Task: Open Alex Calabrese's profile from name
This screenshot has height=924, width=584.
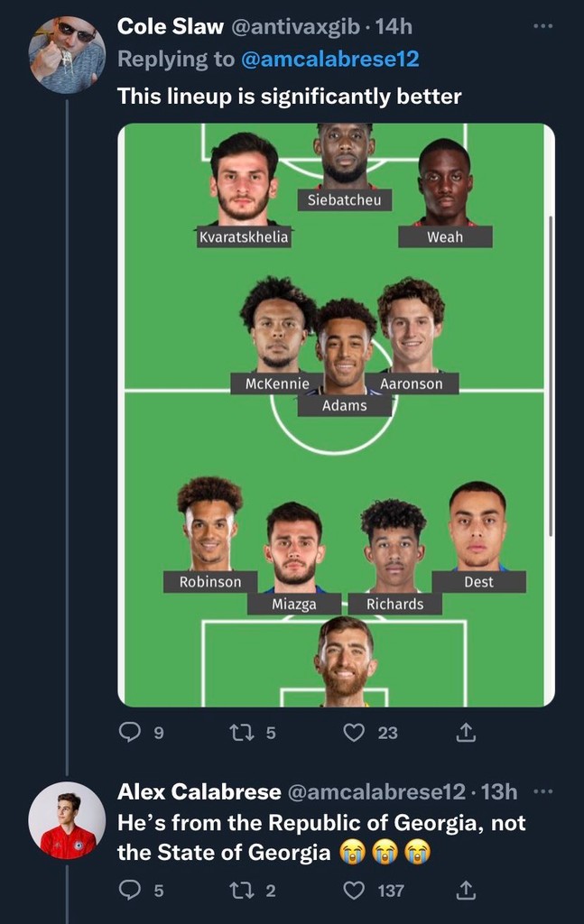Action: pyautogui.click(x=199, y=791)
